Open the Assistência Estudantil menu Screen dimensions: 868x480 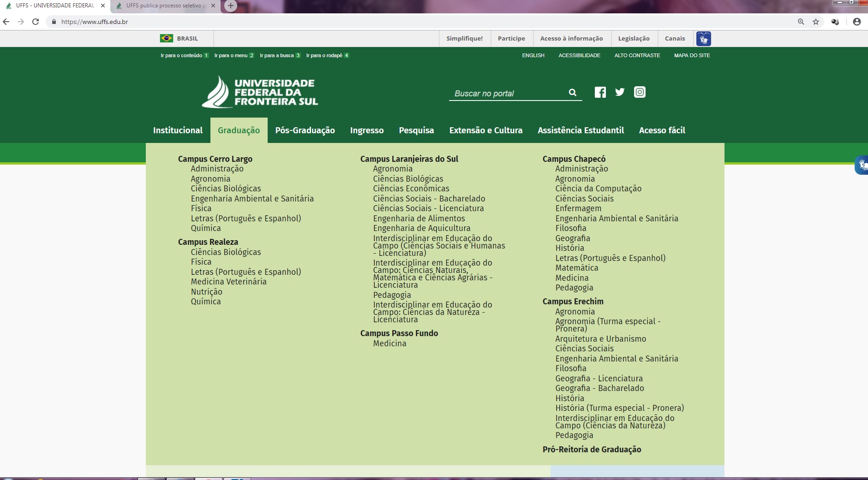click(581, 130)
